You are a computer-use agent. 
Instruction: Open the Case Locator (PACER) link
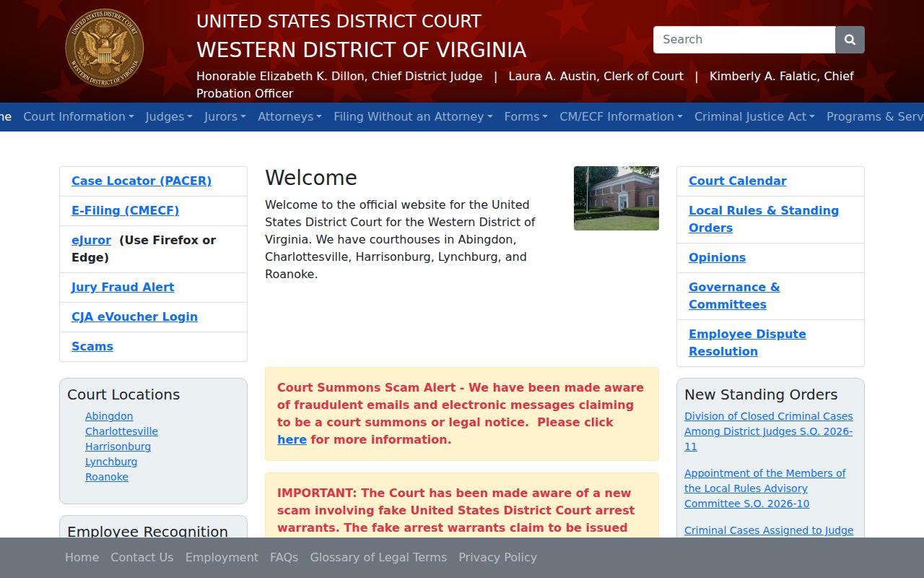(x=141, y=181)
